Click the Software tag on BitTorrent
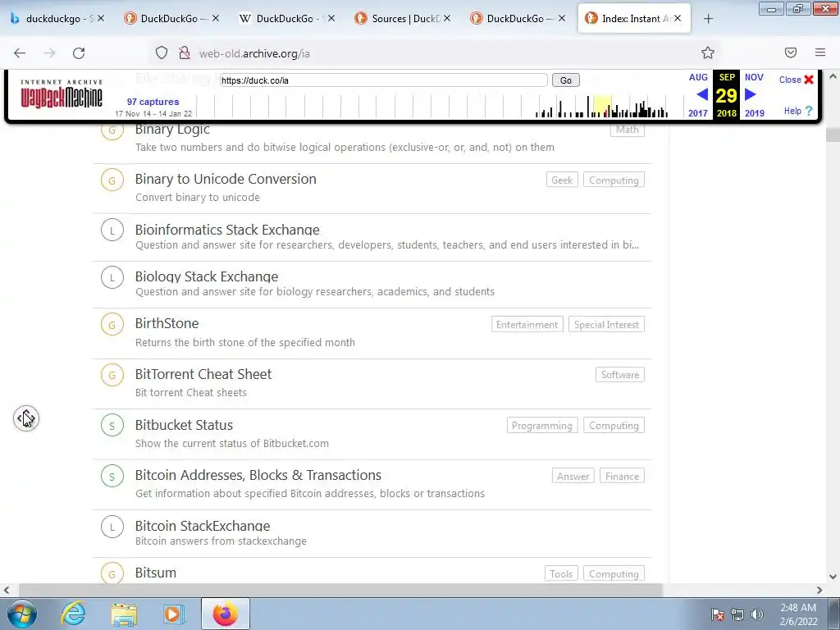 point(620,374)
